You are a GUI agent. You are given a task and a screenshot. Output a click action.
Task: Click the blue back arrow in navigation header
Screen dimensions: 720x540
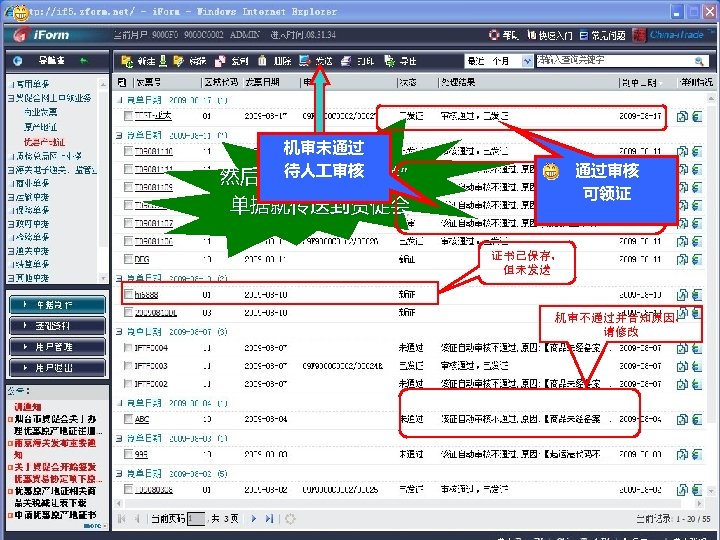(18, 61)
